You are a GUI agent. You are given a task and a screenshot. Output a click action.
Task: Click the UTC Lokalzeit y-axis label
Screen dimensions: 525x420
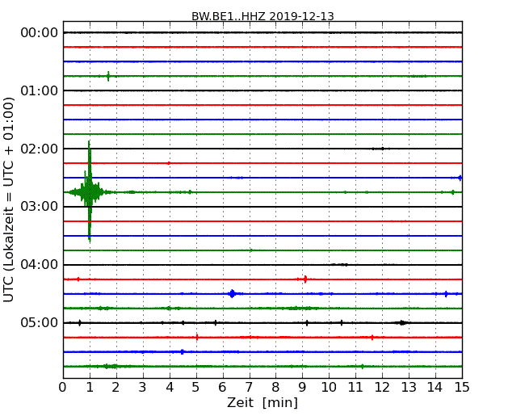9,199
